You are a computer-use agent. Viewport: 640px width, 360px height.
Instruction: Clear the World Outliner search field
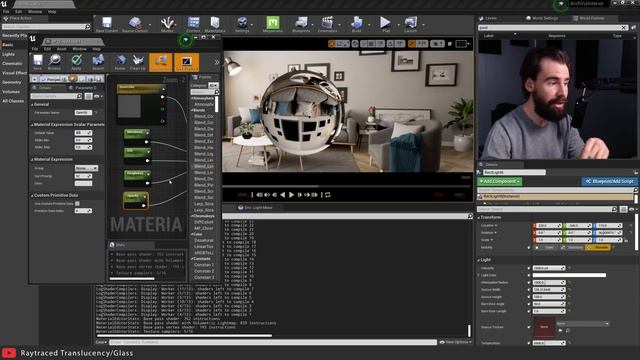pyautogui.click(x=624, y=28)
